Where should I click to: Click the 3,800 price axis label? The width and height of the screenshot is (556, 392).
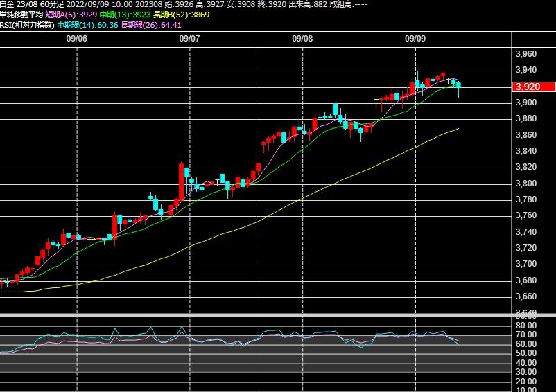[526, 184]
